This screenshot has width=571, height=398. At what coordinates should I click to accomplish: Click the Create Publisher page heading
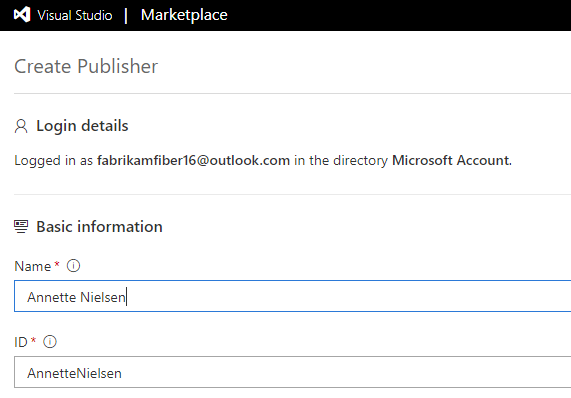tap(86, 66)
